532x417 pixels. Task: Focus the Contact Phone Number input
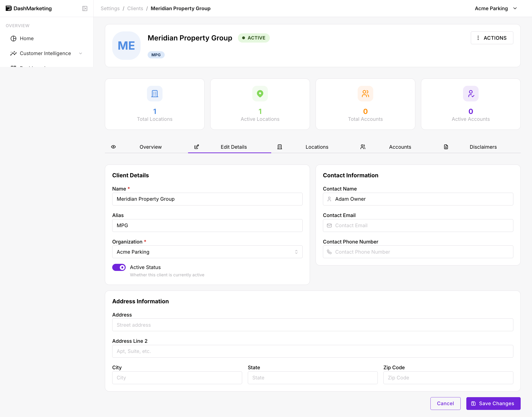(x=418, y=252)
